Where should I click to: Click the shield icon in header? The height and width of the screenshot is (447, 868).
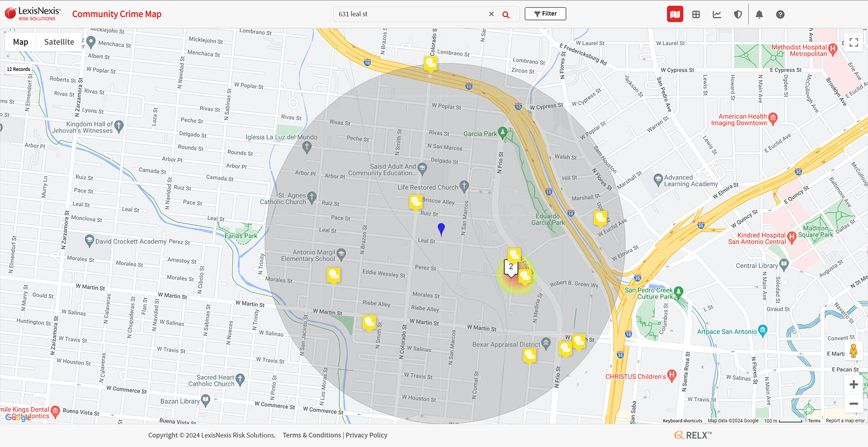[738, 14]
